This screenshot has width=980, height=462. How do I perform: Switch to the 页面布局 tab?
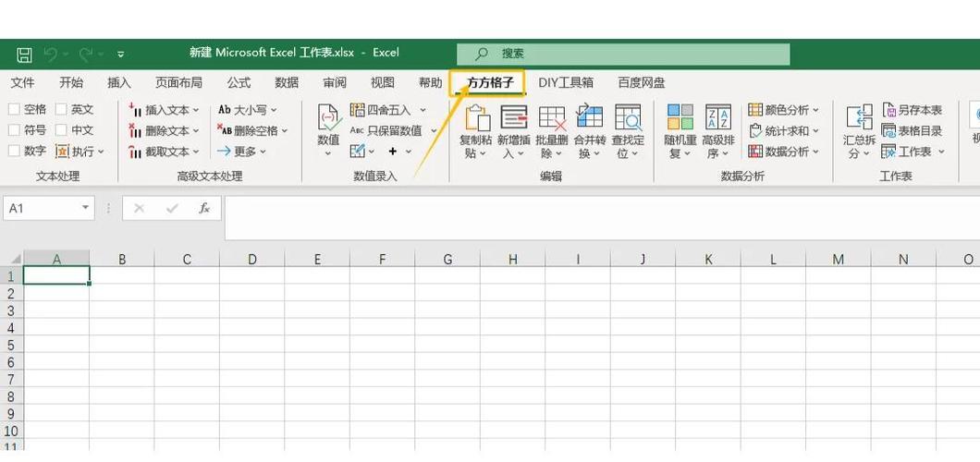pyautogui.click(x=178, y=83)
